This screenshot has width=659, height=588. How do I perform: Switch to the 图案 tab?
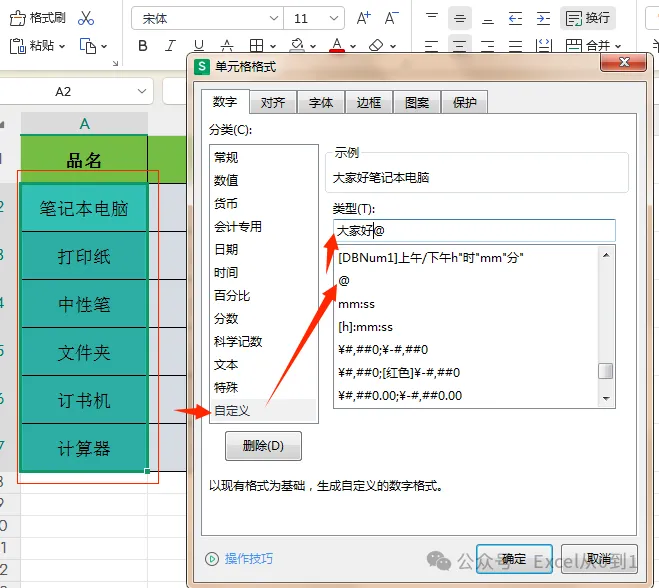coord(416,103)
